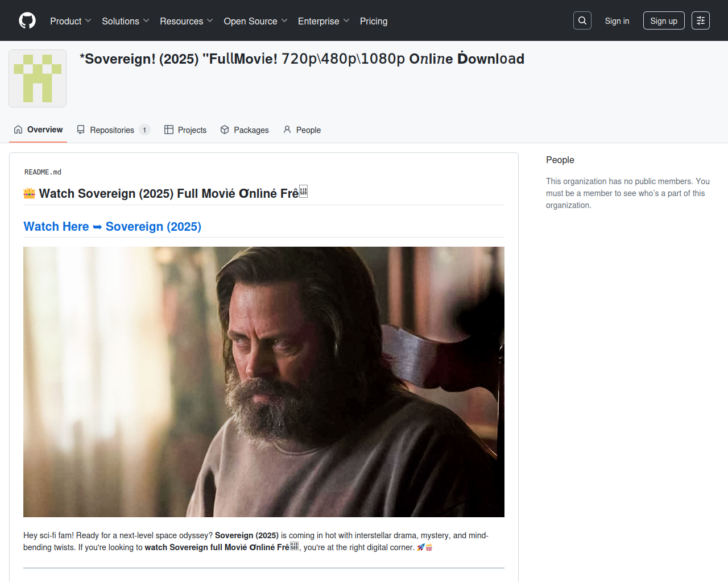
Task: Click the Repositories count badge
Action: click(144, 130)
